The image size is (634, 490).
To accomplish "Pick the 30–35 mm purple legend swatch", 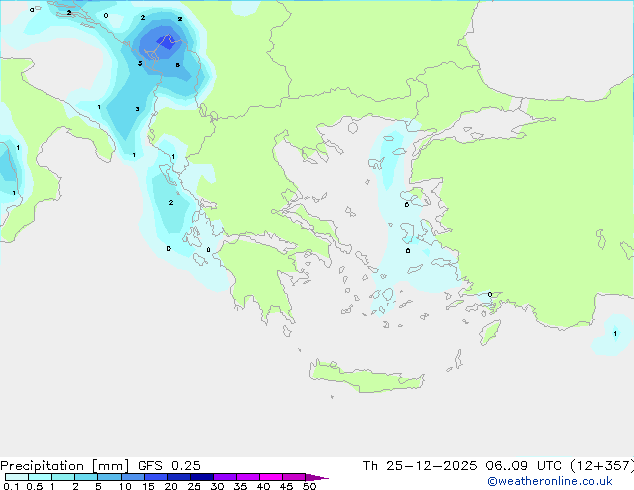I will pyautogui.click(x=225, y=477).
